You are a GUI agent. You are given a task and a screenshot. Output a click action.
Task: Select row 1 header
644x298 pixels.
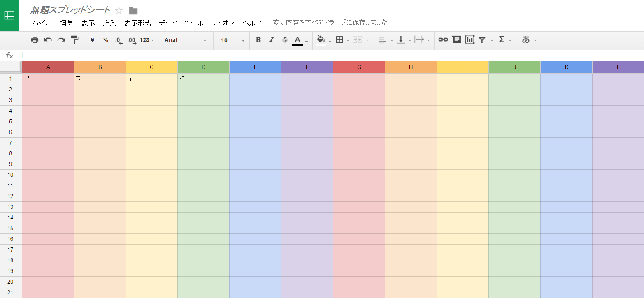[x=11, y=79]
